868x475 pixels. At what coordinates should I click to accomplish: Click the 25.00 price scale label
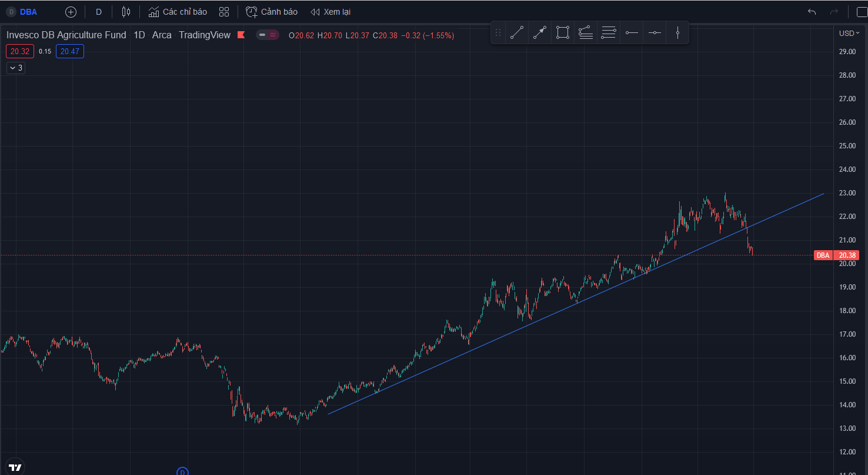[x=847, y=146]
